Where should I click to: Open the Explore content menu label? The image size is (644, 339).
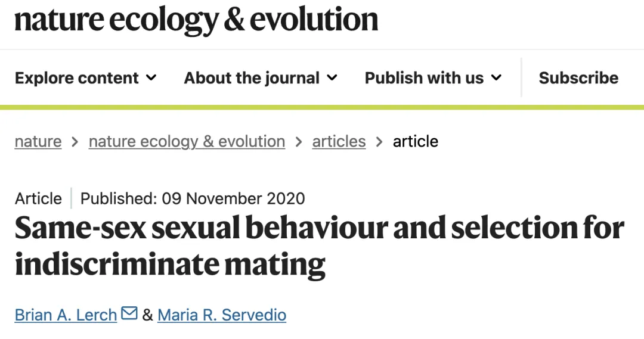click(76, 78)
